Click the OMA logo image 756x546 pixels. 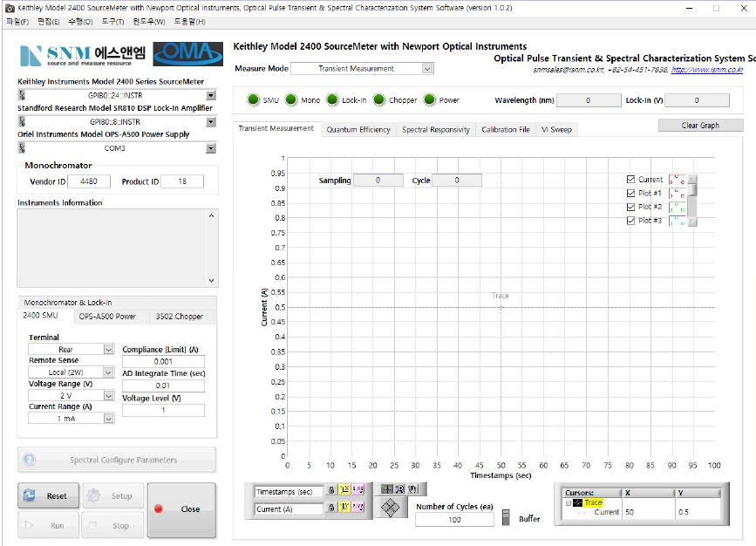coord(188,53)
